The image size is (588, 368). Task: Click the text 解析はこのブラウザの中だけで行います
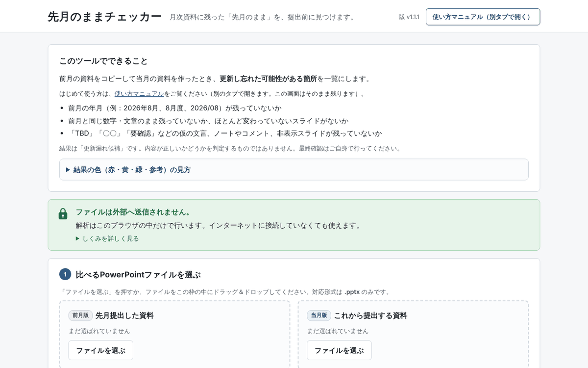[x=219, y=225]
